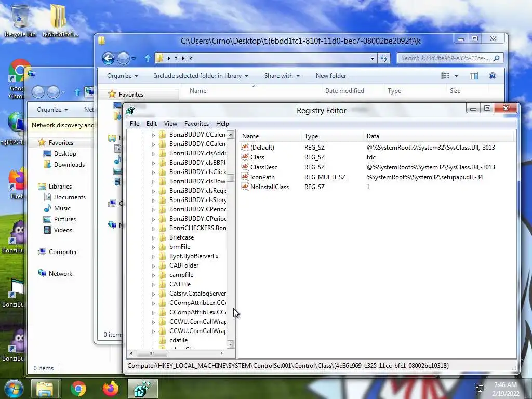This screenshot has width=532, height=399.
Task: Refresh the k folder Explorer window
Action: click(x=384, y=58)
